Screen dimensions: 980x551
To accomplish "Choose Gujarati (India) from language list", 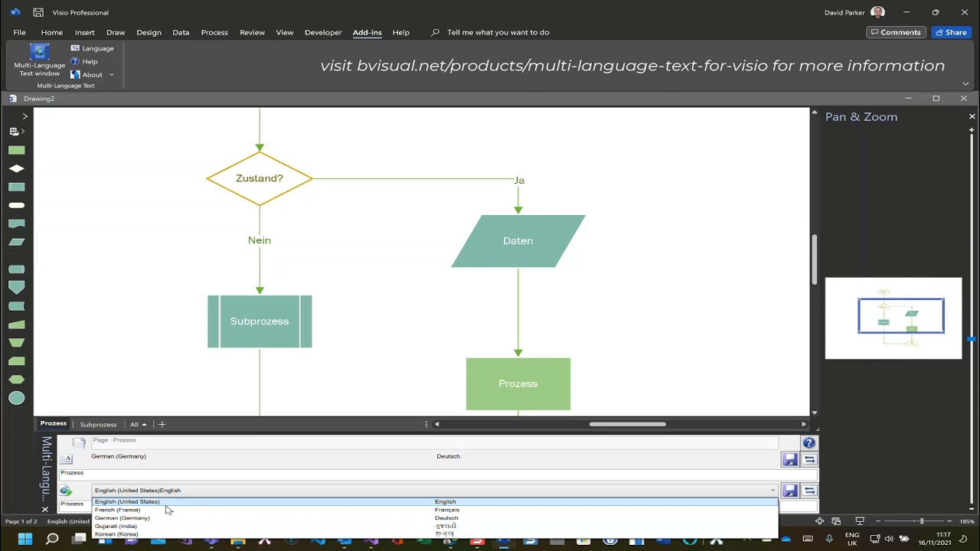I will pos(435,527).
